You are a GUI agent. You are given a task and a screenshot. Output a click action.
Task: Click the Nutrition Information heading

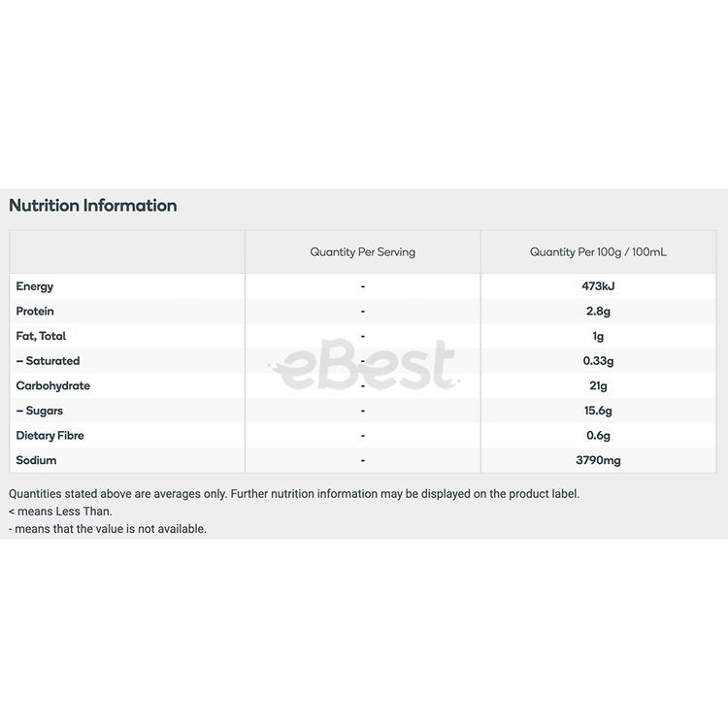93,206
